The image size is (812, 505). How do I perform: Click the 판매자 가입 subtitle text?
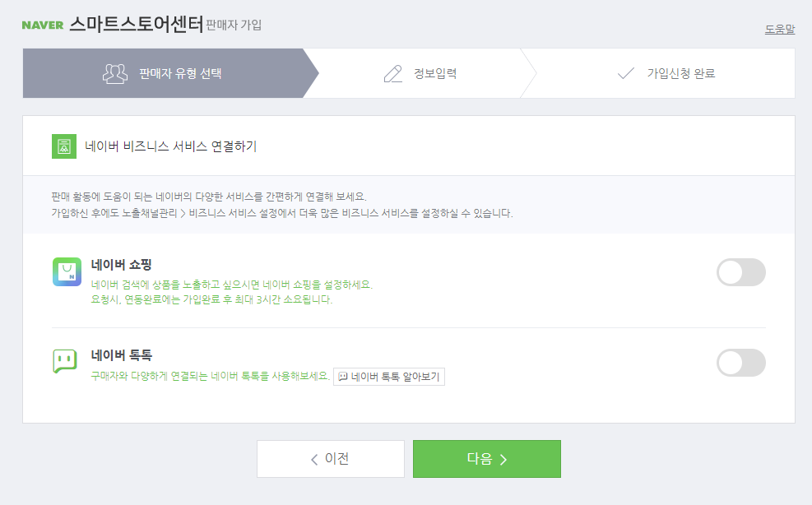pos(234,25)
